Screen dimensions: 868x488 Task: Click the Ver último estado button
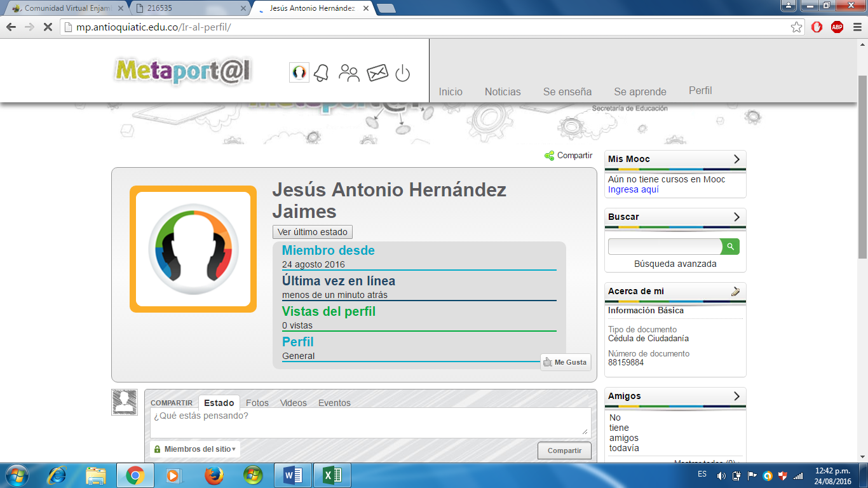click(312, 233)
